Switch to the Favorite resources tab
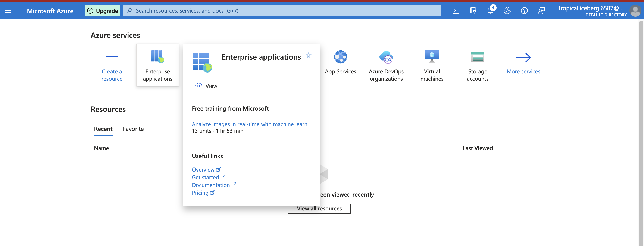Image resolution: width=644 pixels, height=246 pixels. tap(133, 129)
